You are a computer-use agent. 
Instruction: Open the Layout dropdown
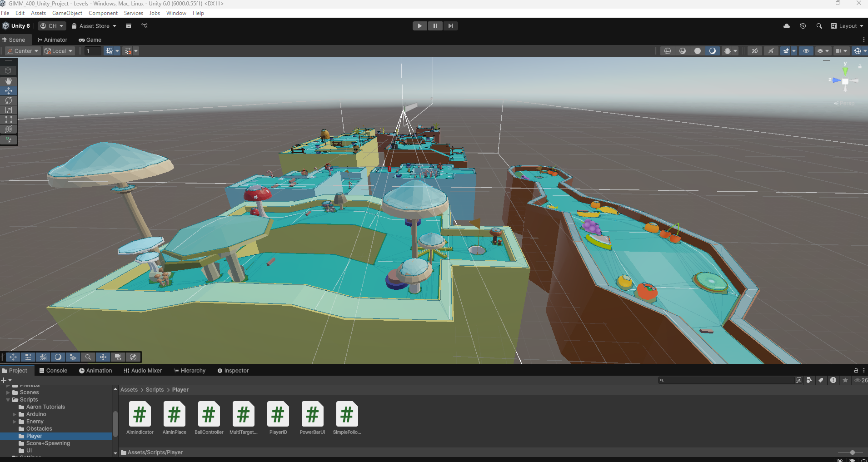847,26
